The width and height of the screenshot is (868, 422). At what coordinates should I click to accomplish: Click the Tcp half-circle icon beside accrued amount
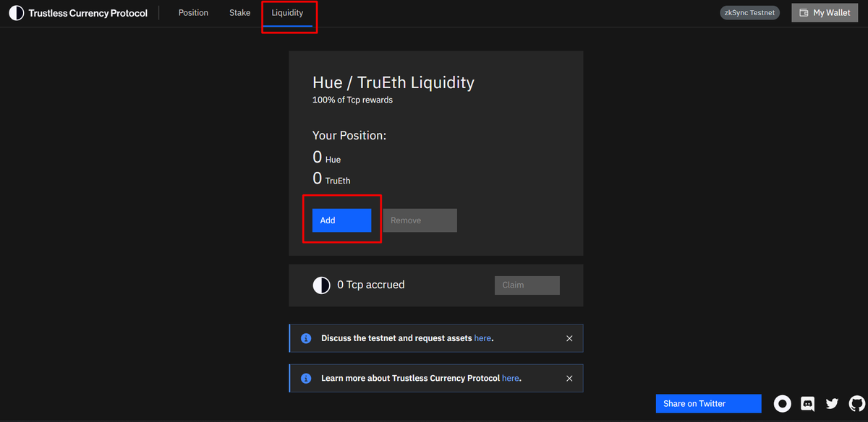pyautogui.click(x=321, y=285)
